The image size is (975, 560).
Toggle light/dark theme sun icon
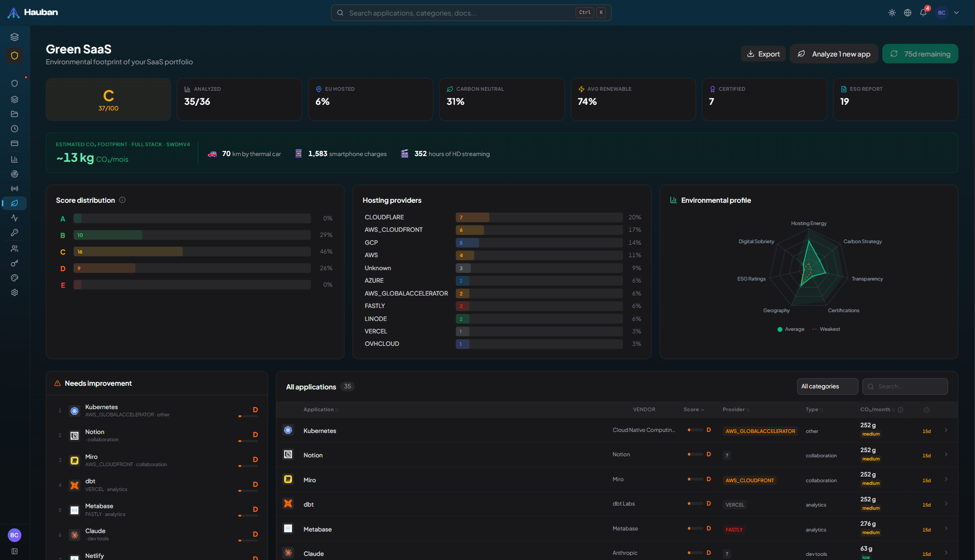[892, 12]
